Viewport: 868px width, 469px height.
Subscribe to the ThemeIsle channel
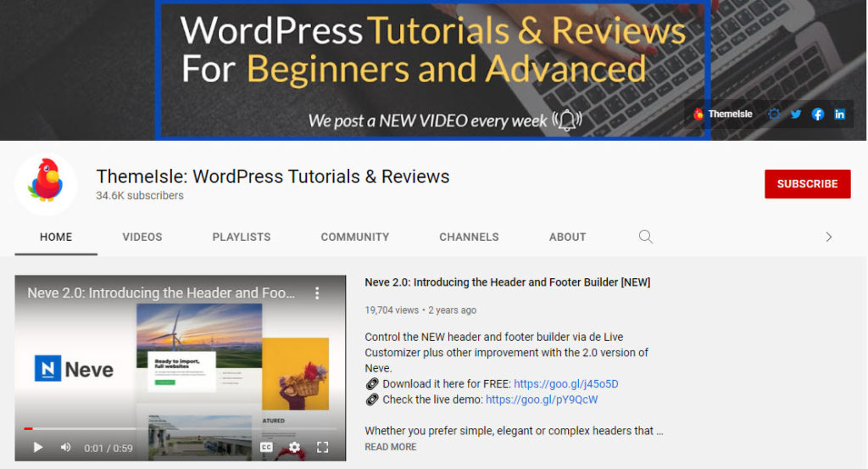click(x=807, y=184)
